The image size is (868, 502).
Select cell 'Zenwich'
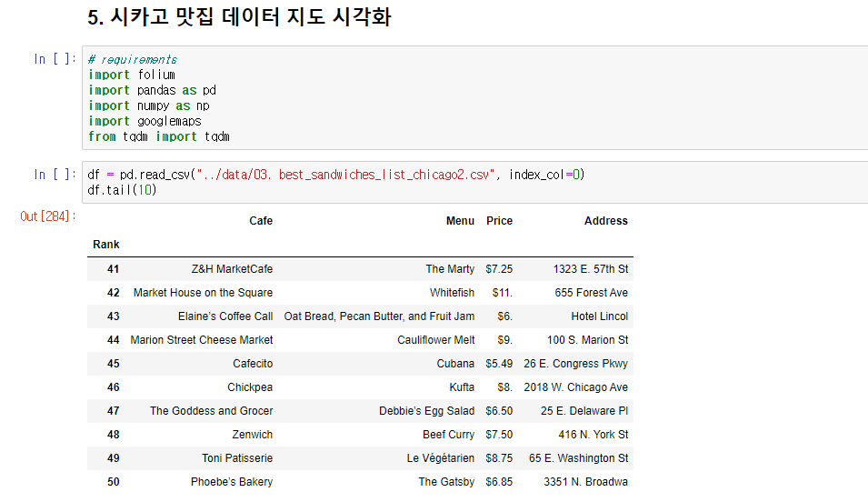(x=252, y=435)
